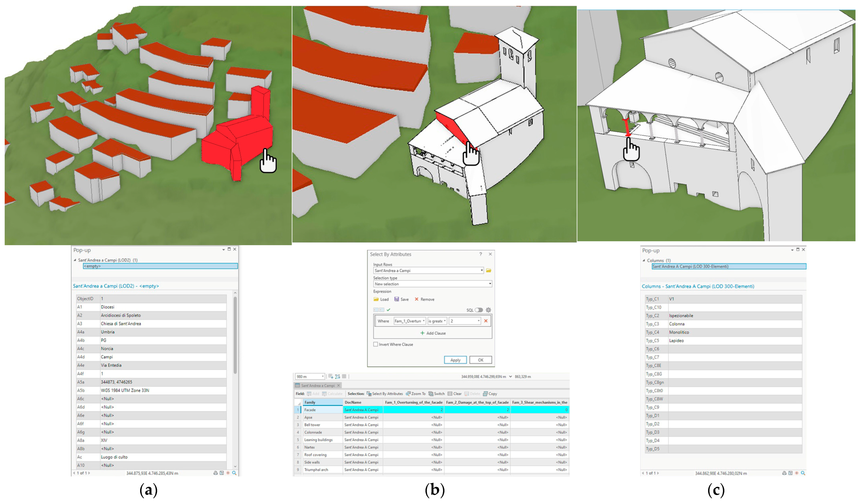Open Input Rows dropdown
Image resolution: width=861 pixels, height=504 pixels.
(x=482, y=270)
